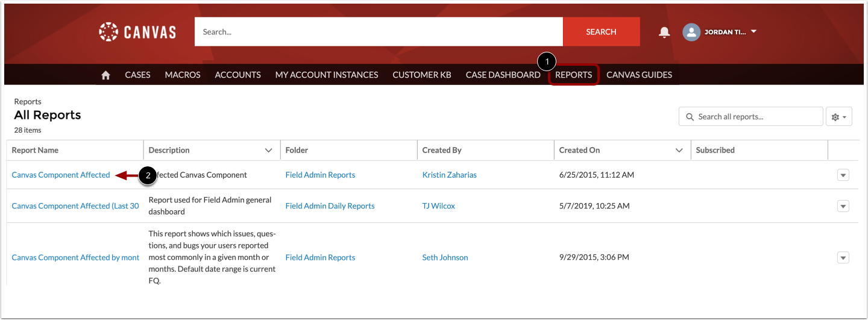Open Field Admin Daily Reports folder
Image resolution: width=868 pixels, height=320 pixels.
(330, 206)
